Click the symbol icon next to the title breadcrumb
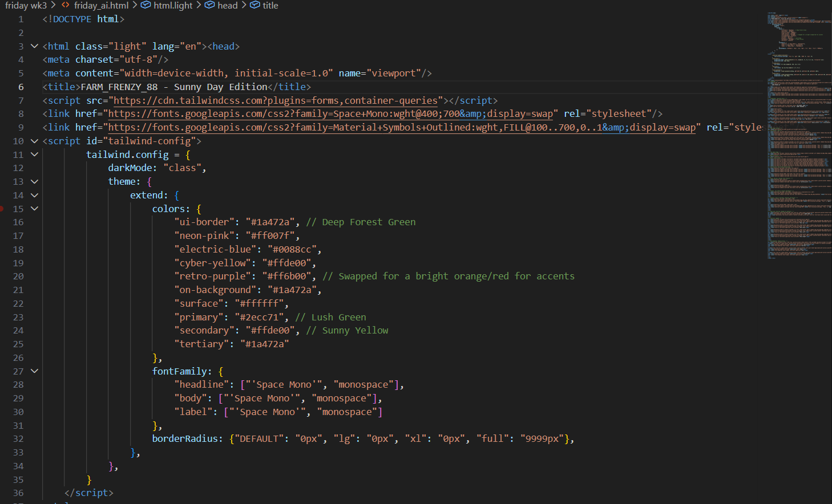Viewport: 832px width, 504px height. tap(255, 5)
